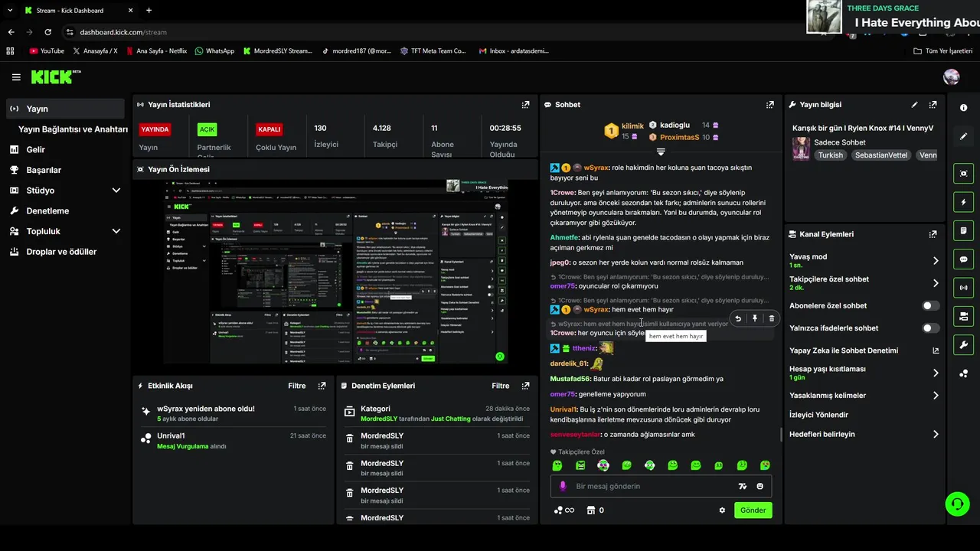Toggle the broadcast signal icon in right sidebar
980x551 pixels.
coord(964,288)
